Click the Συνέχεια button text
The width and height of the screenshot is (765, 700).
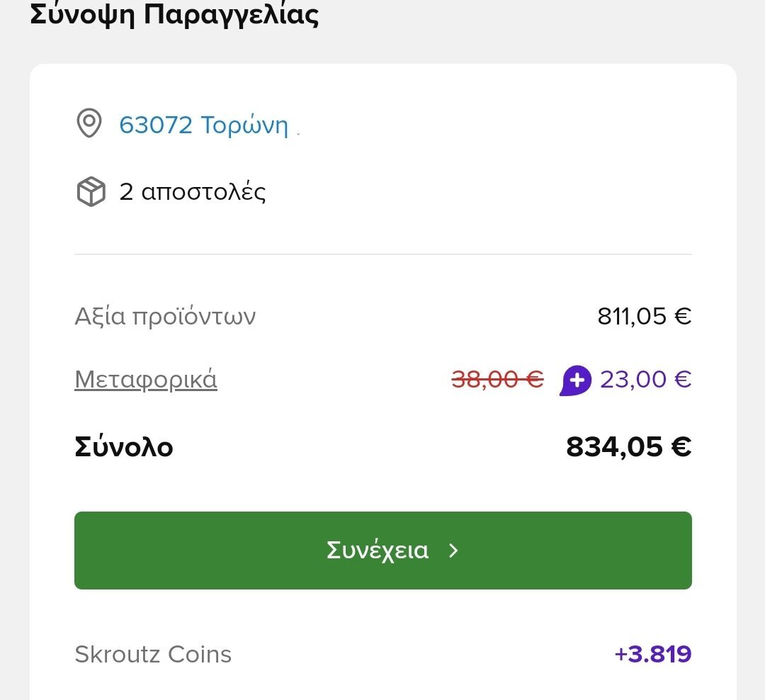[x=377, y=551]
